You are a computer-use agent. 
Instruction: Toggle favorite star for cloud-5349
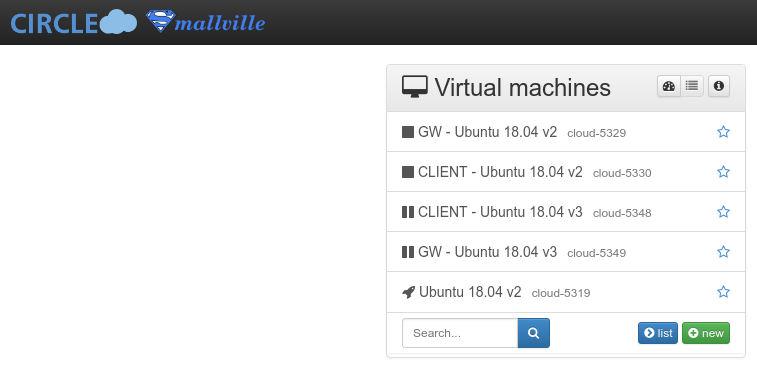pos(723,252)
